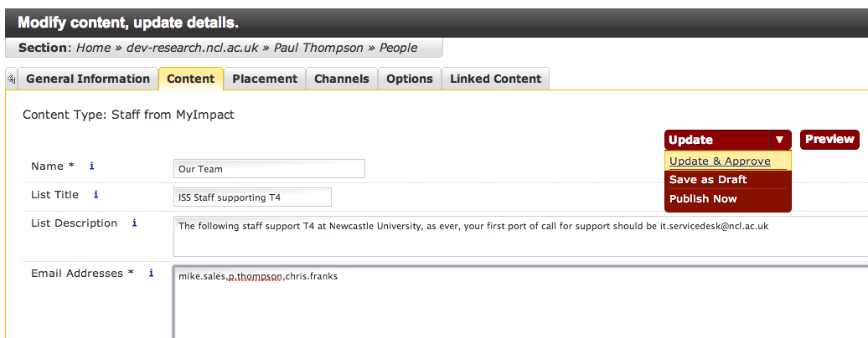This screenshot has height=338, width=868.
Task: Select Save as Draft option
Action: [708, 180]
